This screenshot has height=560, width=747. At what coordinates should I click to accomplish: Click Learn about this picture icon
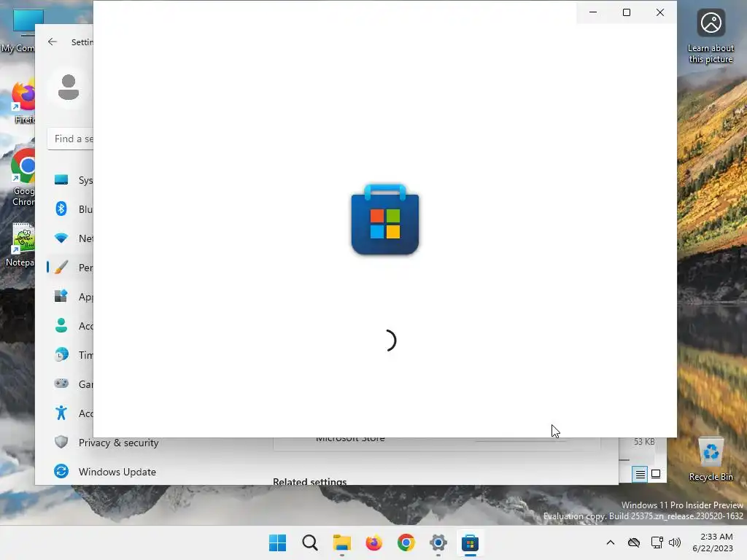[x=711, y=36]
